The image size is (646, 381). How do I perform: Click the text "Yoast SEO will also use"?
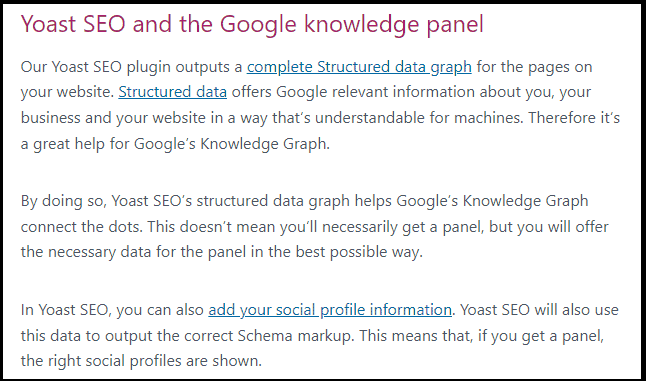(x=539, y=310)
